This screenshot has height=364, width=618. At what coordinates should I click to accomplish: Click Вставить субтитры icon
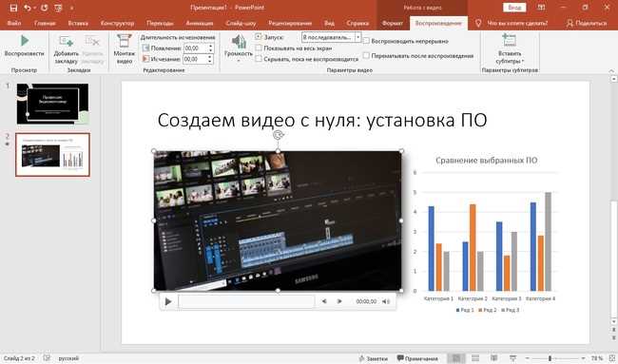tap(510, 49)
